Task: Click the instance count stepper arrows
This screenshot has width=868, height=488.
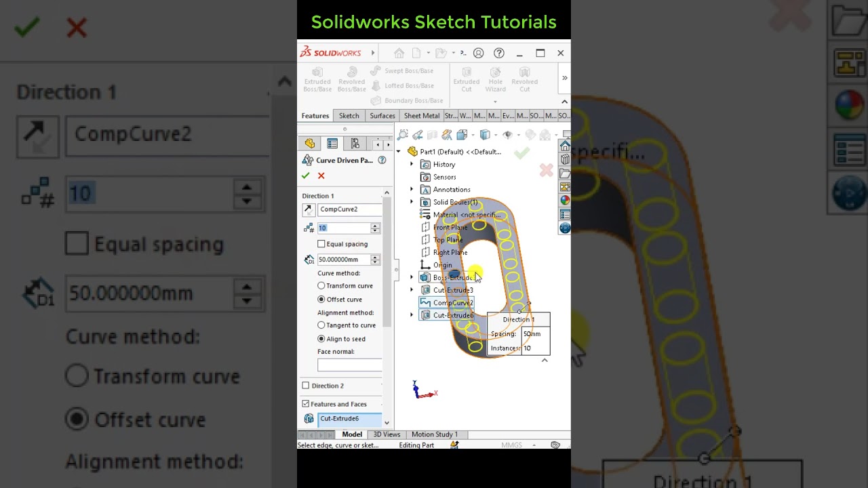Action: point(375,228)
